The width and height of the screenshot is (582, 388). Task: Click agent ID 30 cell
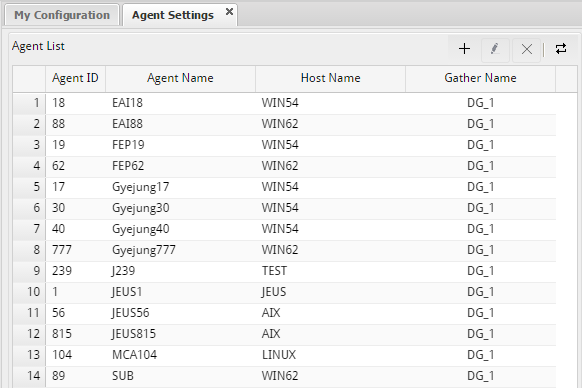point(76,208)
